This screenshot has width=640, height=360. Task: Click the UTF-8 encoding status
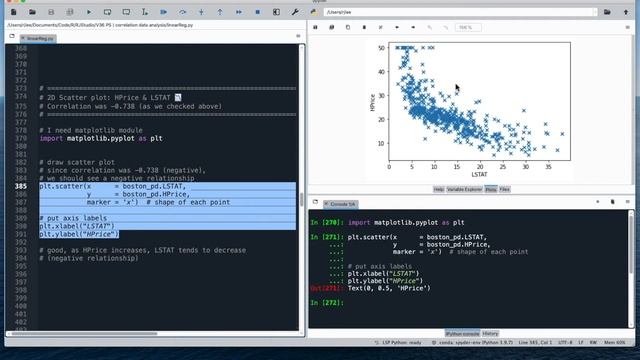[x=565, y=342]
